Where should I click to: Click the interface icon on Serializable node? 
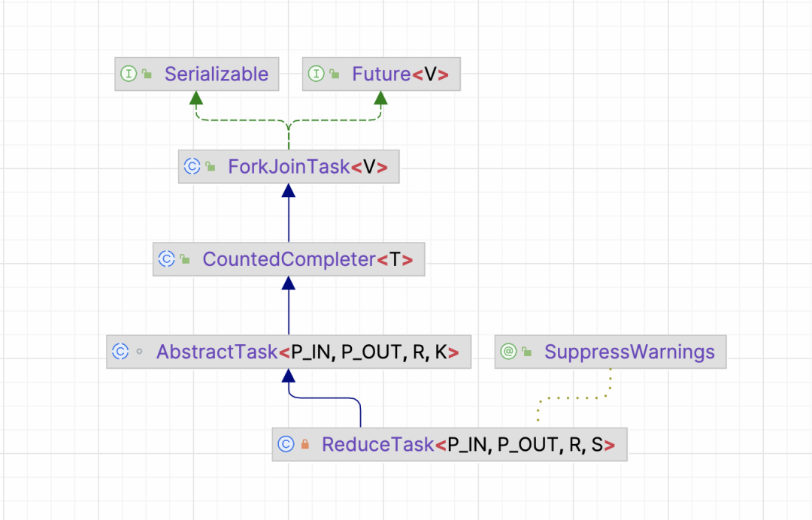[x=129, y=74]
